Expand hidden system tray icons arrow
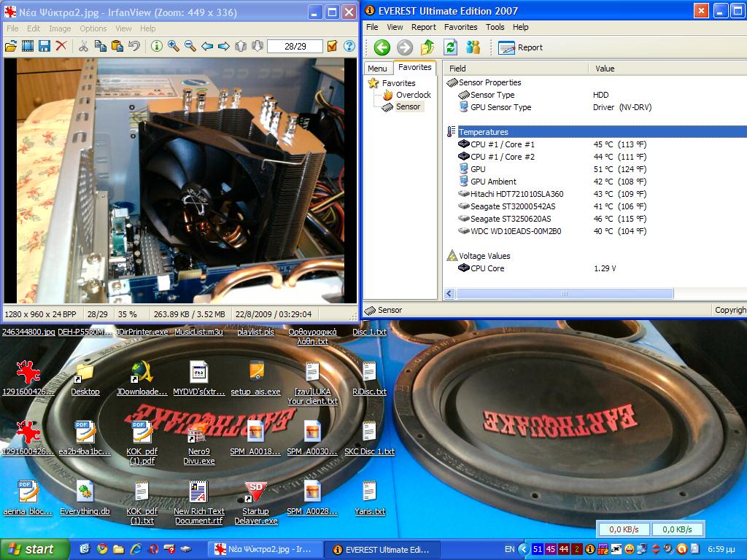 coord(524,549)
